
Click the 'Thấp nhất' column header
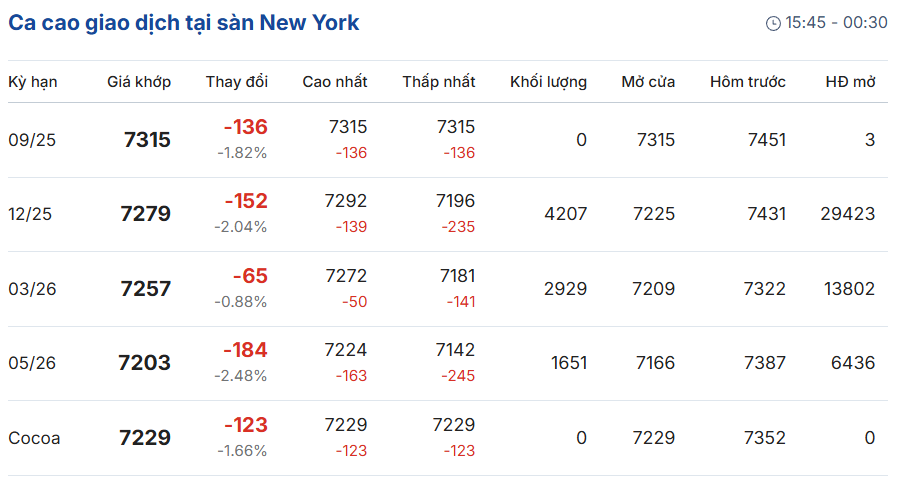pos(438,82)
